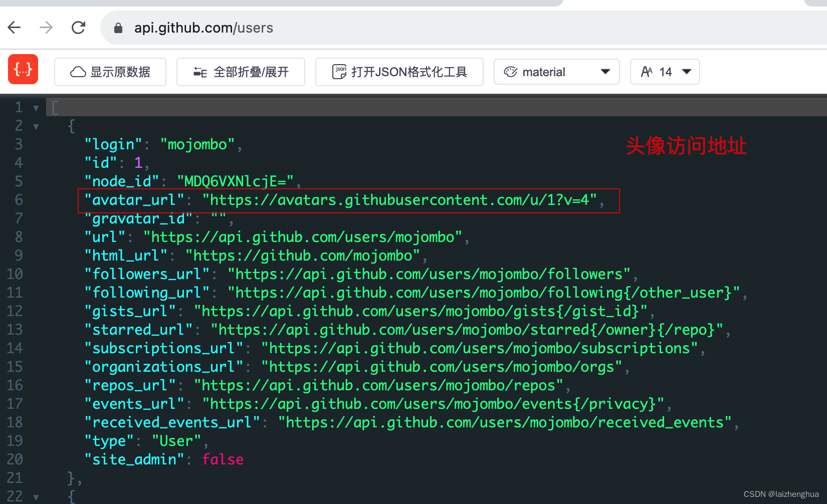Viewport: 827px width, 504px height.
Task: Open the gists_url link value
Action: coord(421,312)
